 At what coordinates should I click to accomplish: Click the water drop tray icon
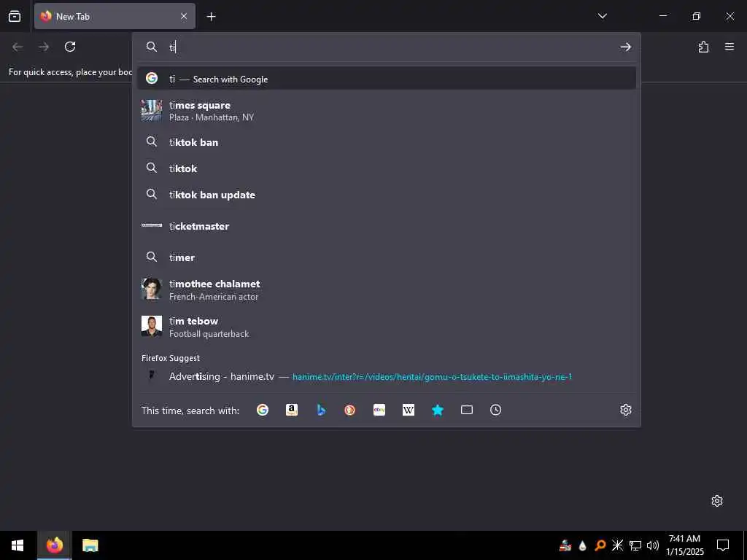click(582, 545)
